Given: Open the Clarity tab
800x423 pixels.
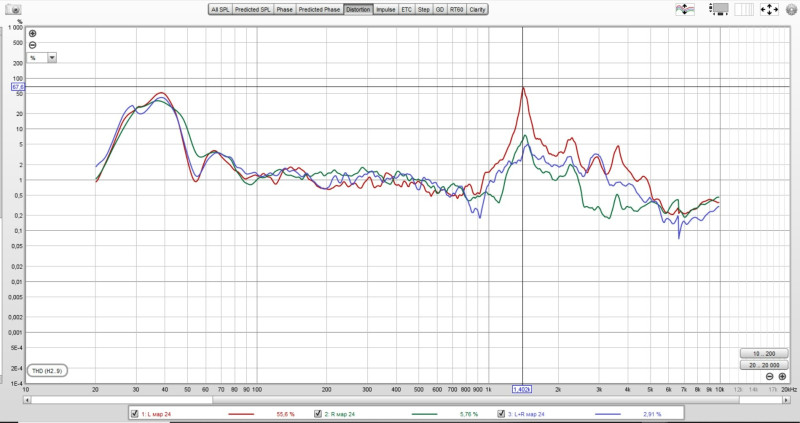Looking at the screenshot, I should [477, 9].
